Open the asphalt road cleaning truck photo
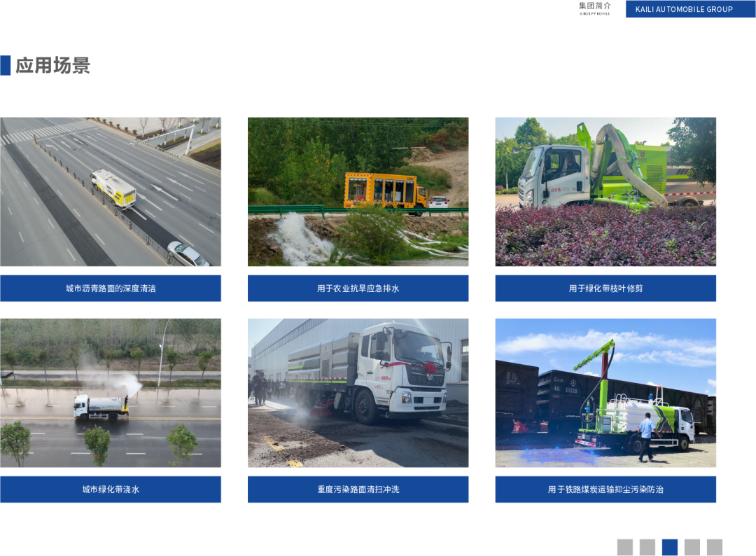The width and height of the screenshot is (756, 556). (111, 192)
